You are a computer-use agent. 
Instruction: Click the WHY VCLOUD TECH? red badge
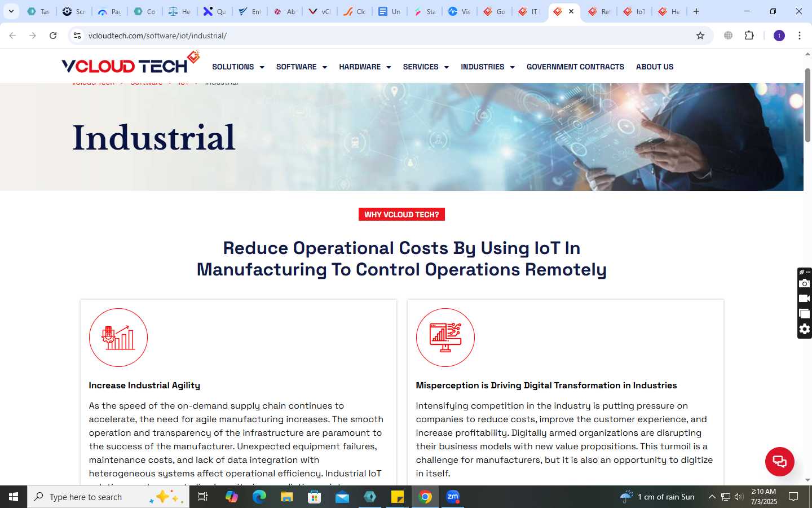pyautogui.click(x=401, y=214)
